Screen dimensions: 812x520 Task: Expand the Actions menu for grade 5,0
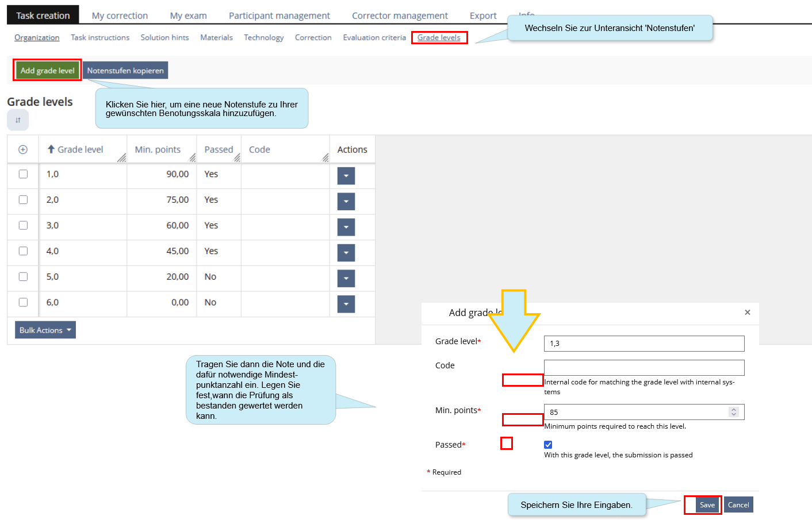coord(346,278)
